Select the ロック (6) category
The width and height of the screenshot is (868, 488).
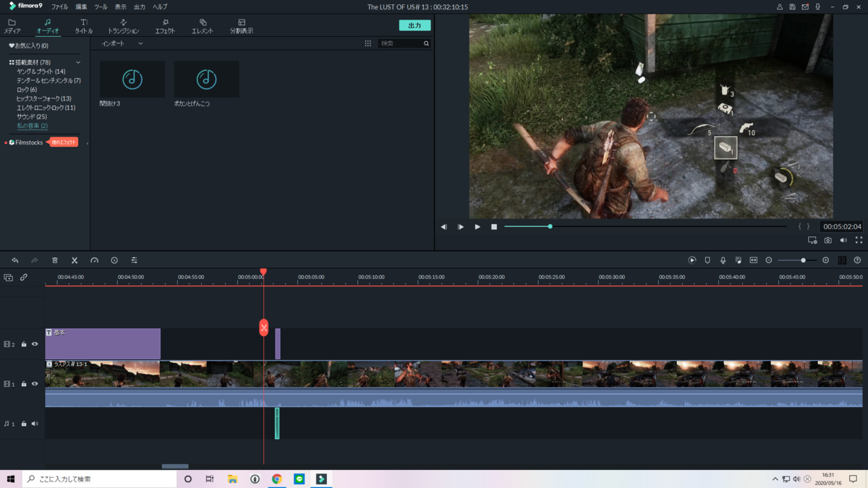pyautogui.click(x=27, y=90)
